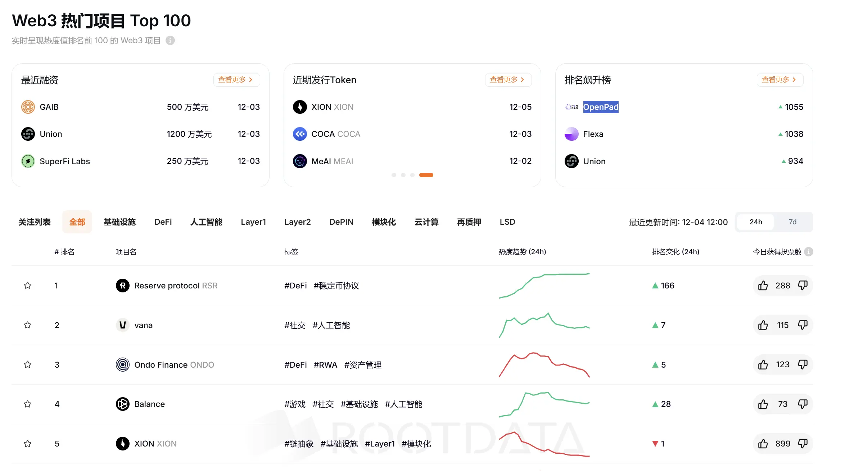The width and height of the screenshot is (868, 471).
Task: Click the vana project logo
Action: pos(122,325)
